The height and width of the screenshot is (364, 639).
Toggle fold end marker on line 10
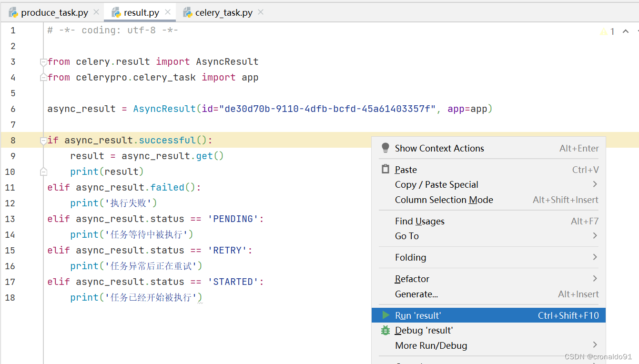(x=43, y=171)
